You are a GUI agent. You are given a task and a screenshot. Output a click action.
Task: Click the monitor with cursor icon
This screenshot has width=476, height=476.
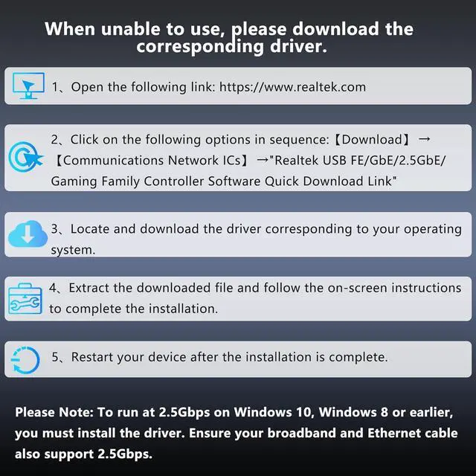pyautogui.click(x=28, y=86)
